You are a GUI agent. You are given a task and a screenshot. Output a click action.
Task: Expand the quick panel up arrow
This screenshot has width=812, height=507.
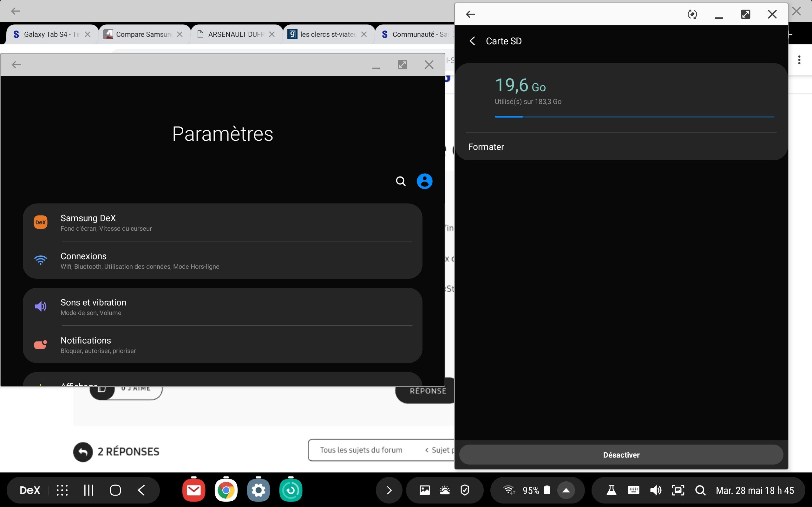point(566,490)
